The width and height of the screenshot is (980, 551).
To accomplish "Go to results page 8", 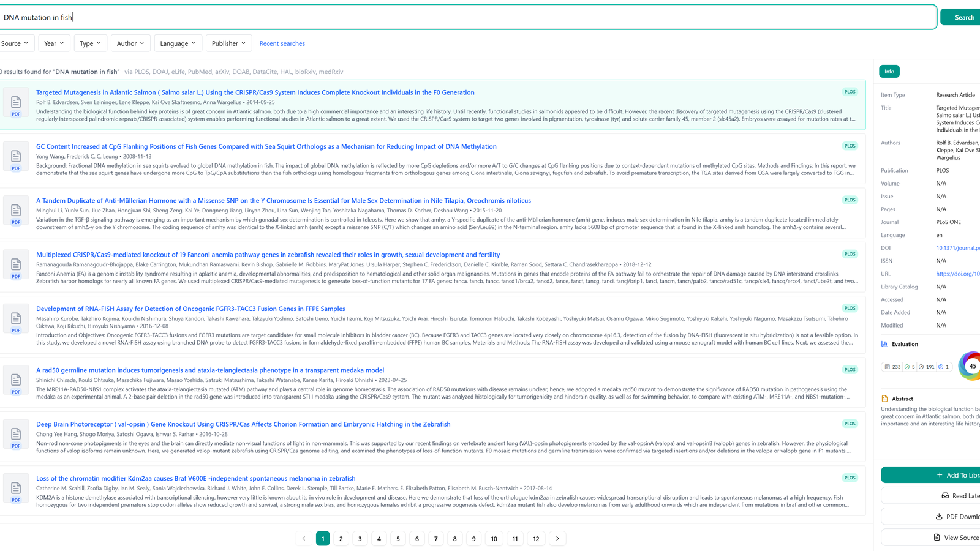I will (x=454, y=539).
